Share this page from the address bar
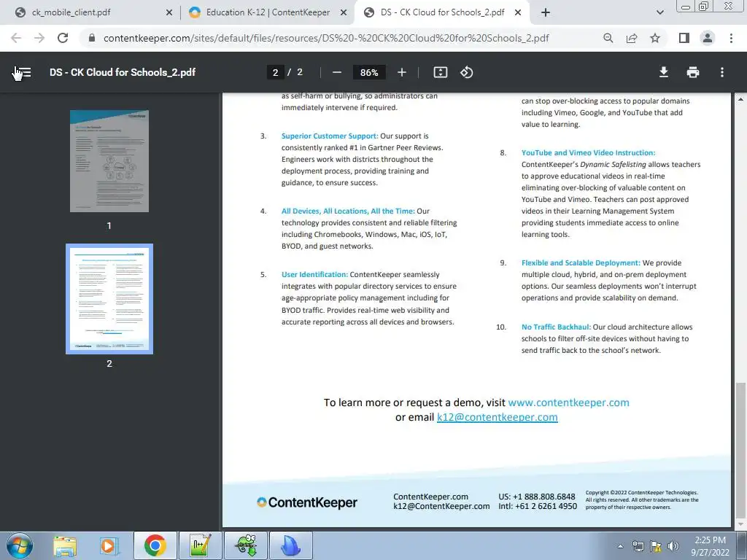 point(632,38)
